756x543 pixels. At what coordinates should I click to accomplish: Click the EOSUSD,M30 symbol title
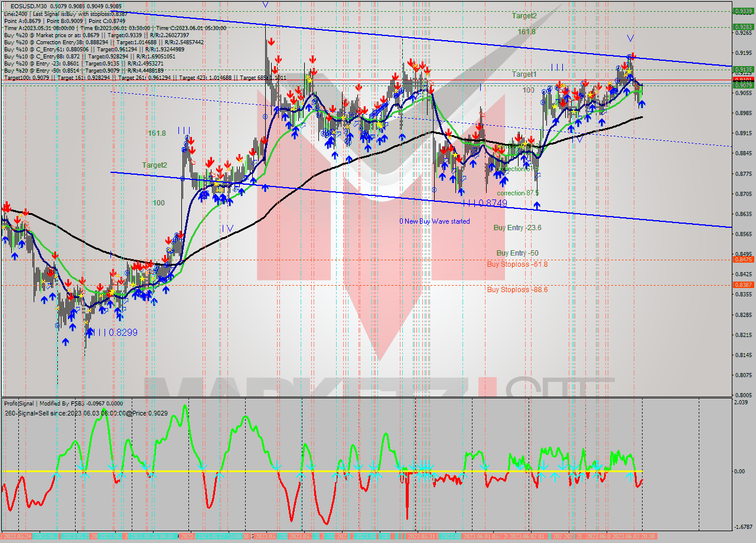click(x=28, y=5)
